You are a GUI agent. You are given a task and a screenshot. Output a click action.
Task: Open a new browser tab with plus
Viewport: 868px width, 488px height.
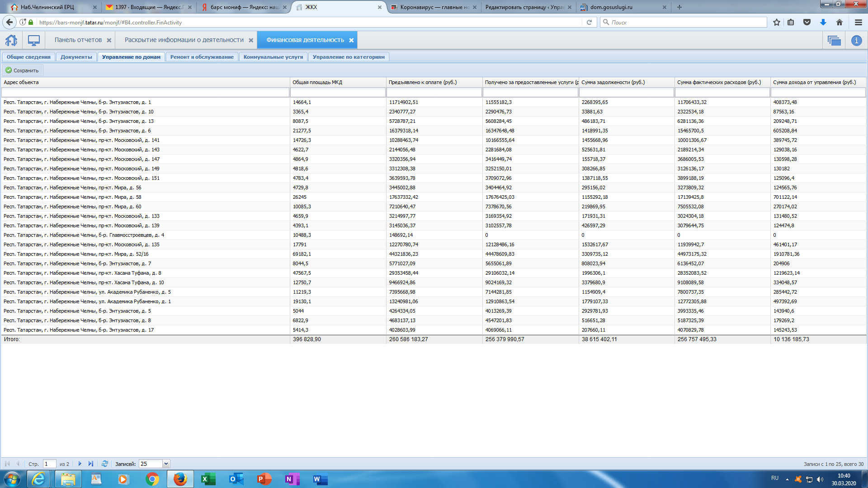(679, 7)
